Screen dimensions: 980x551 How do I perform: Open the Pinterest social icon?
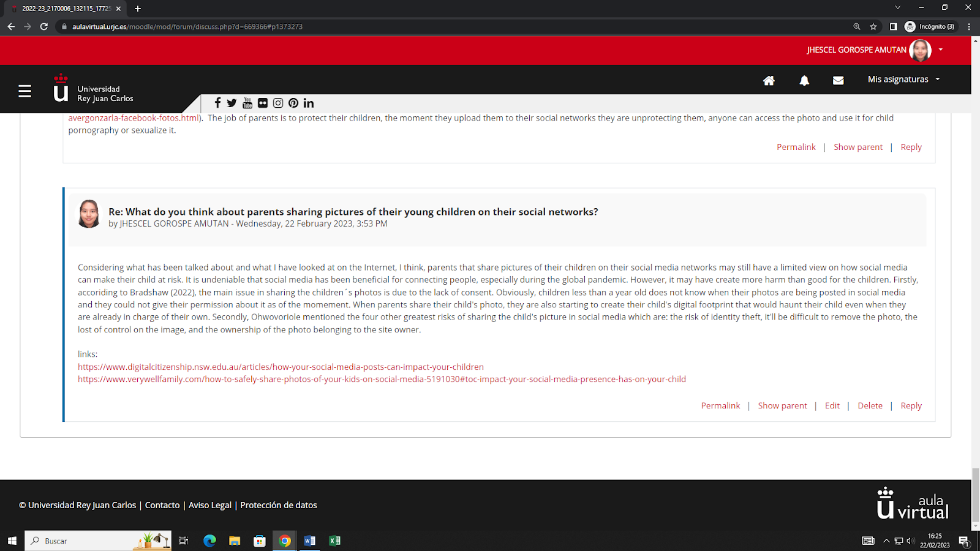(293, 103)
